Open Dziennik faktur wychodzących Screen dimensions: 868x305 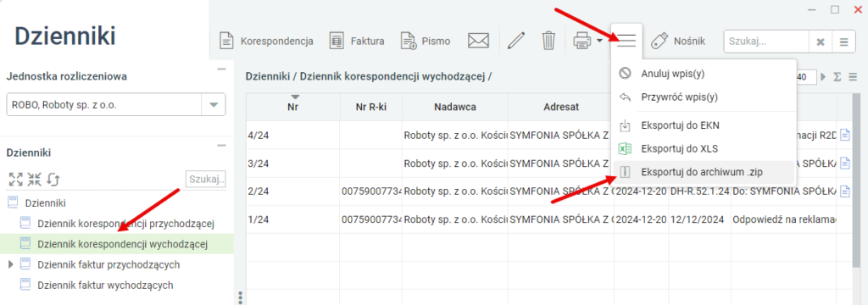[105, 285]
